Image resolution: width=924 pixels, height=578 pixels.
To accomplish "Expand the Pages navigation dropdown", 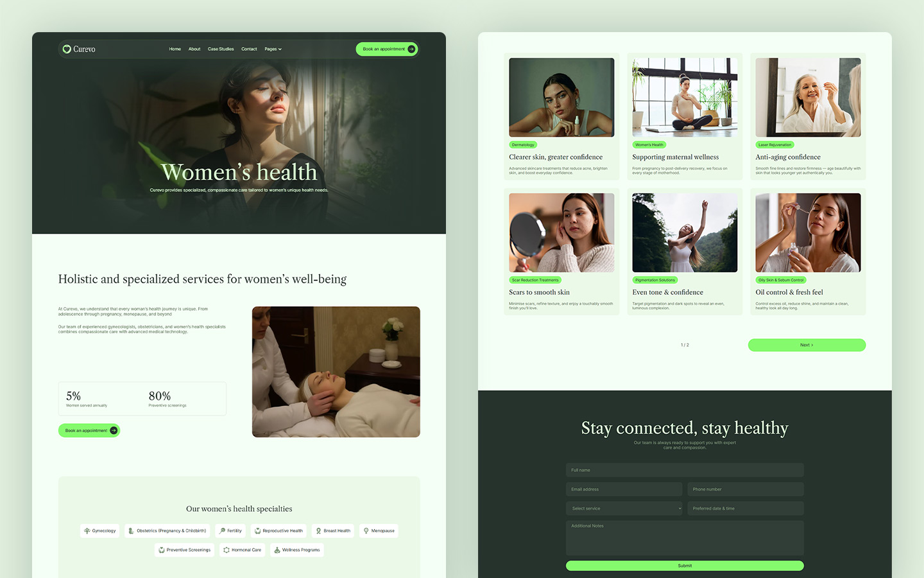I will point(273,49).
